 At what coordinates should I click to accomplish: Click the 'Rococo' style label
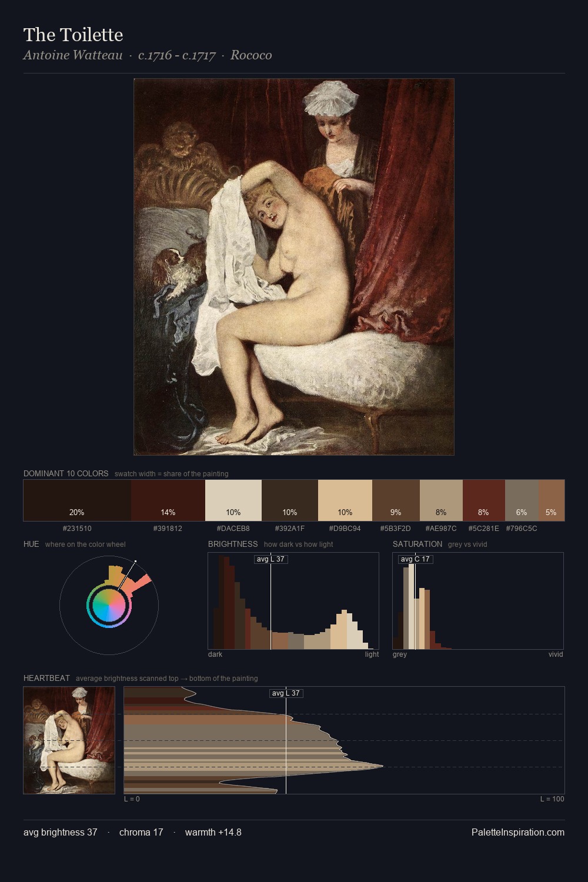click(x=251, y=55)
